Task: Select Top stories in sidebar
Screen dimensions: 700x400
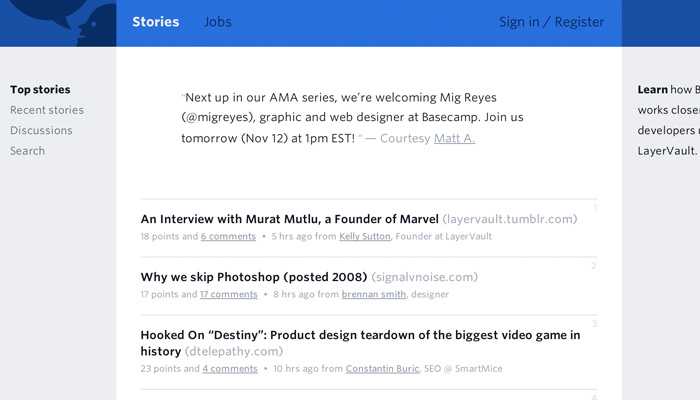Action: coord(40,90)
